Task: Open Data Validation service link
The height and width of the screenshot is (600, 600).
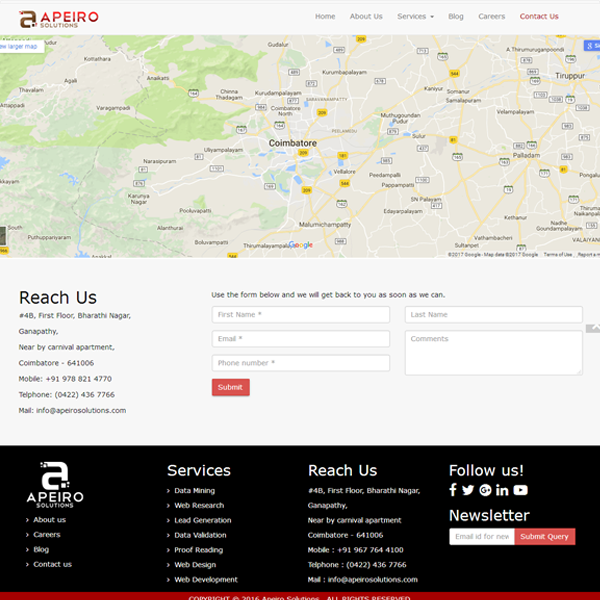Action: tap(200, 535)
